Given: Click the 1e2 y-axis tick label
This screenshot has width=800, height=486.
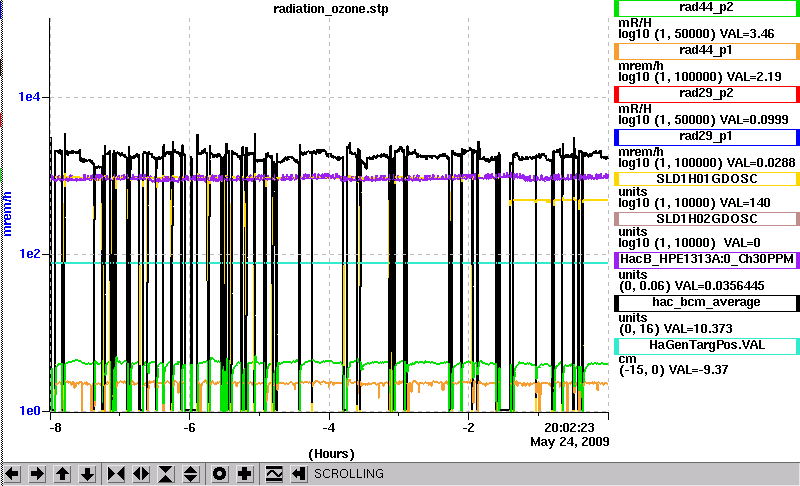Looking at the screenshot, I should click(29, 253).
